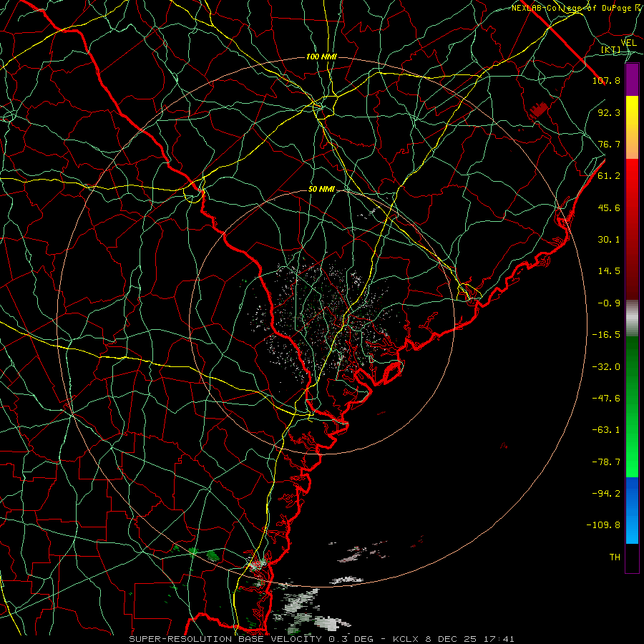This screenshot has height=644, width=644.
Task: Select the 45.6 velocity scale value
Action: 609,208
